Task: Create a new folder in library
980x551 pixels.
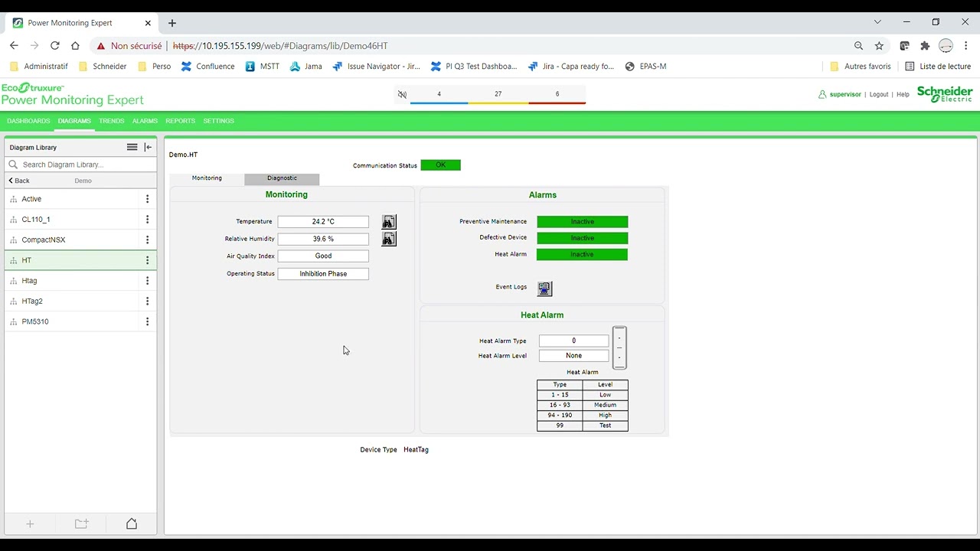Action: (x=81, y=523)
